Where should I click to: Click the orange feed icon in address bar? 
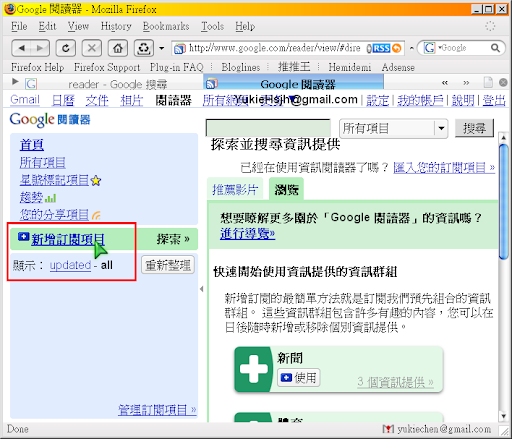tap(397, 48)
